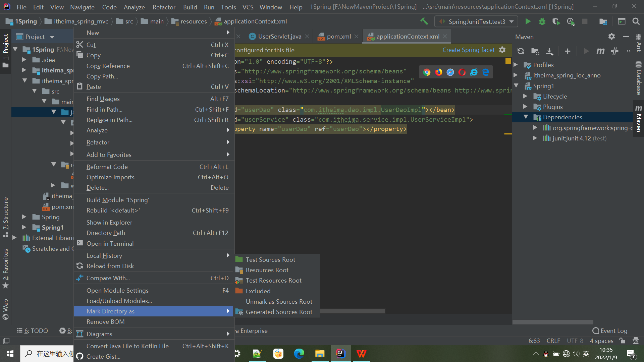The width and height of the screenshot is (644, 362).
Task: Toggle the Database tool window
Action: click(x=639, y=79)
